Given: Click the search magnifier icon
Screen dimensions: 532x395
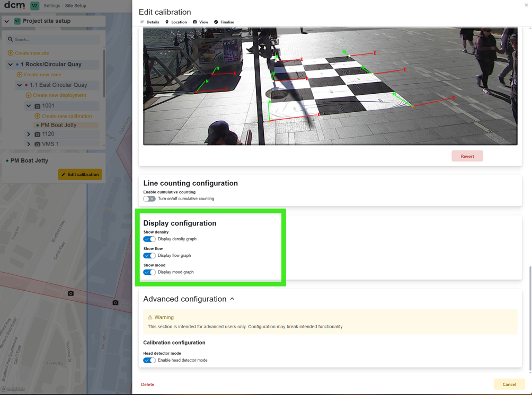Looking at the screenshot, I should (x=11, y=39).
